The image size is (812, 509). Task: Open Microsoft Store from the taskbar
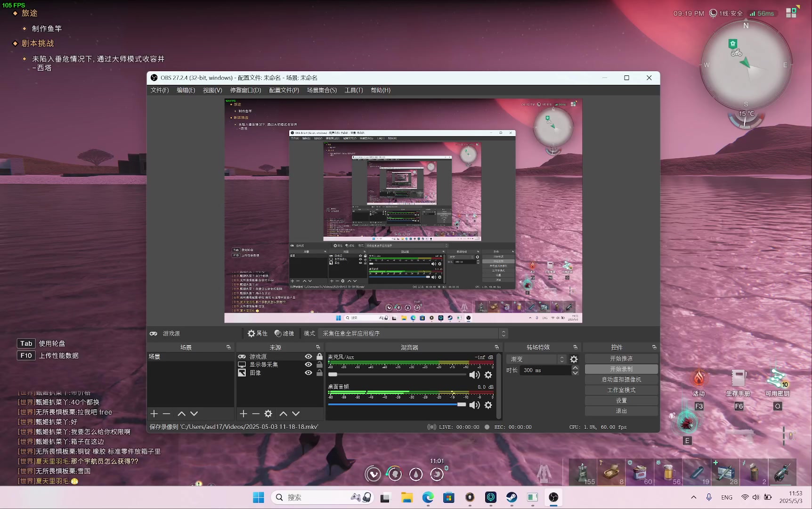(448, 497)
